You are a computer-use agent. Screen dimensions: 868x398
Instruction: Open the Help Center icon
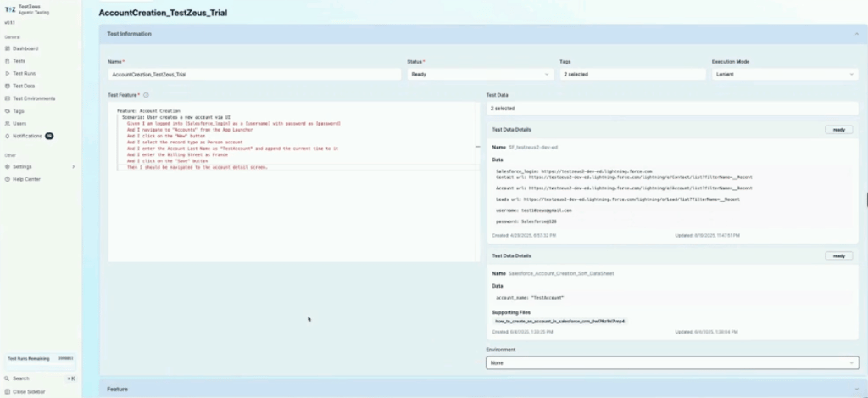[7, 179]
